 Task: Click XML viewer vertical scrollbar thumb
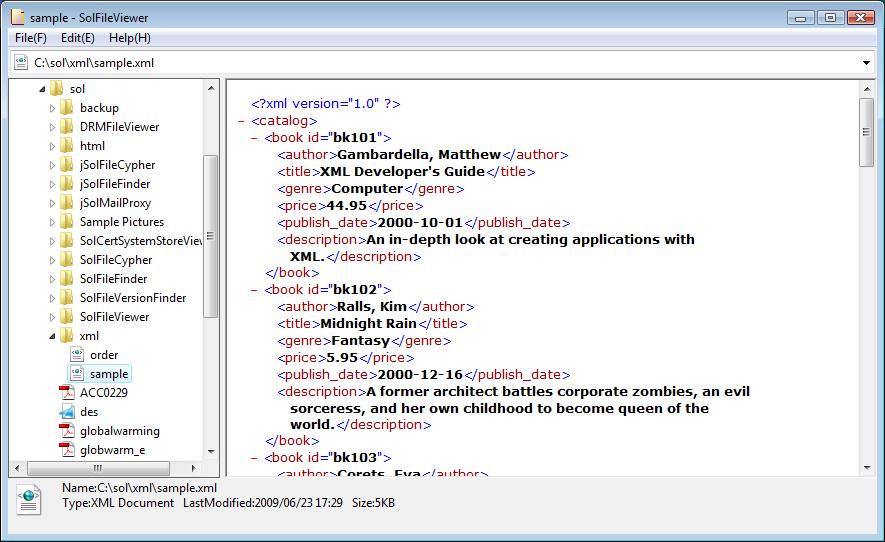point(866,132)
